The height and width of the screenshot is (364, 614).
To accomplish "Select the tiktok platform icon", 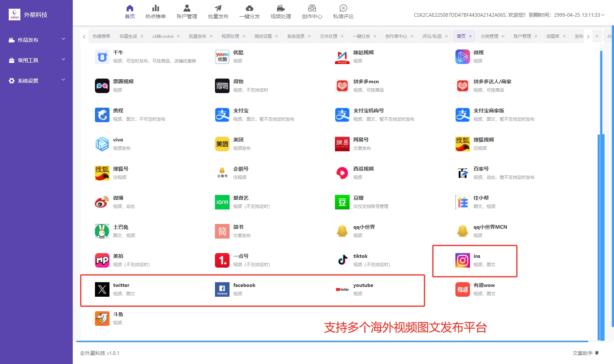I will 342,260.
